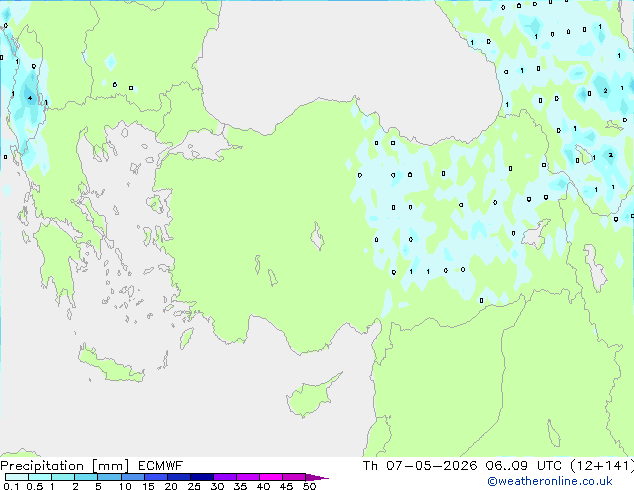This screenshot has height=490, width=634.
Task: Click the 'Th 07-05-2026' forecast date text
Action: tap(420, 466)
